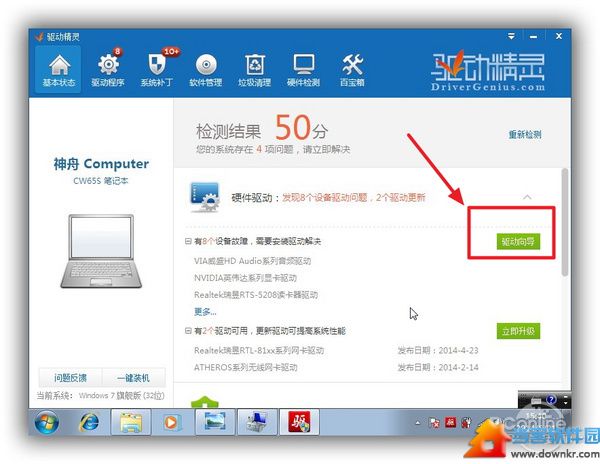This screenshot has width=600, height=464.
Task: Open the title bar dropdown menu arrow
Action: coord(511,36)
